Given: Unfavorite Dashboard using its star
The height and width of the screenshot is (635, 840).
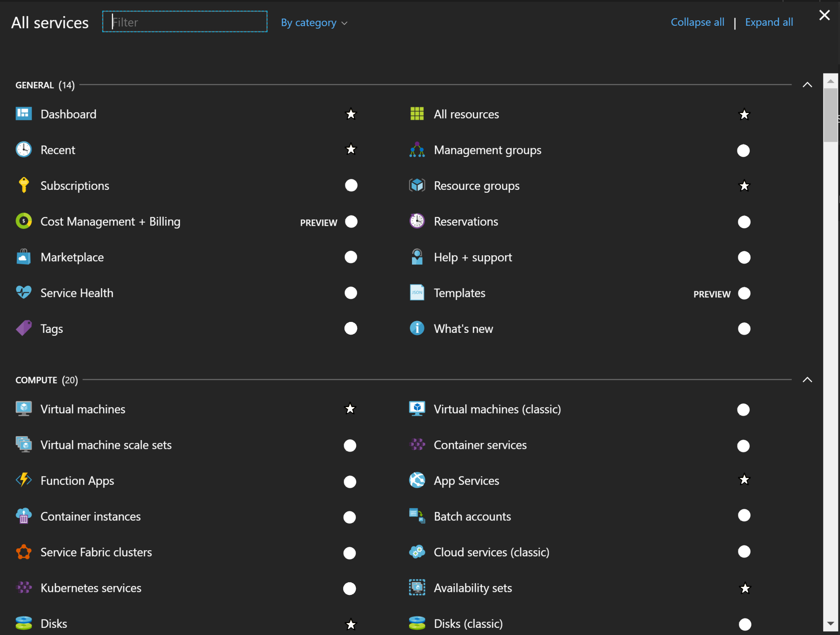Looking at the screenshot, I should tap(351, 114).
